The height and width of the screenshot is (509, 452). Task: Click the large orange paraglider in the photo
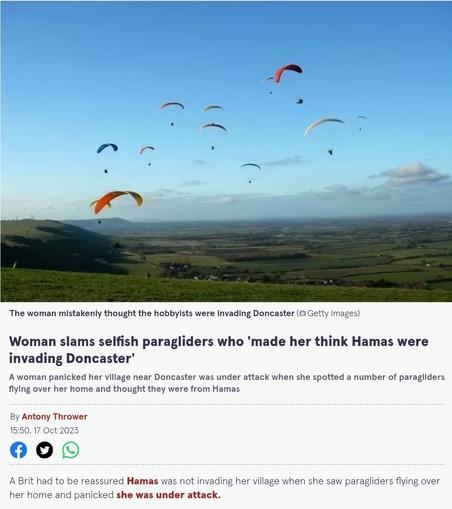[x=117, y=201]
